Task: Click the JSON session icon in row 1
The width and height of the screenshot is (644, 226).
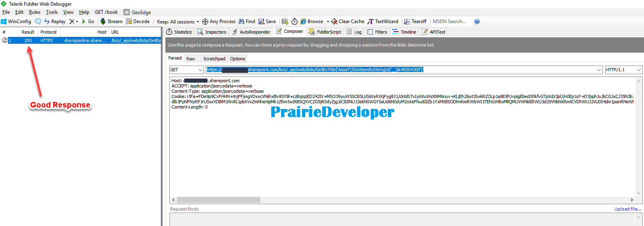Action: click(x=4, y=40)
